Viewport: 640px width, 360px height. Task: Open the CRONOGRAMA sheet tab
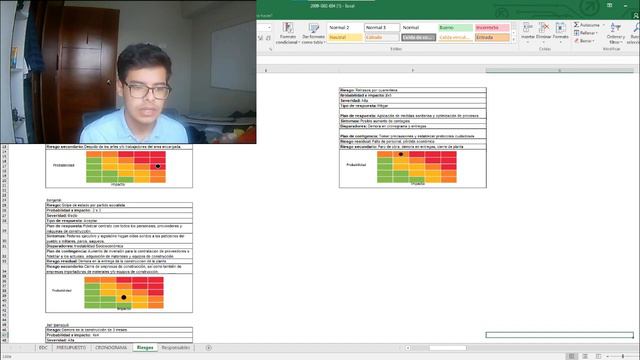111,348
